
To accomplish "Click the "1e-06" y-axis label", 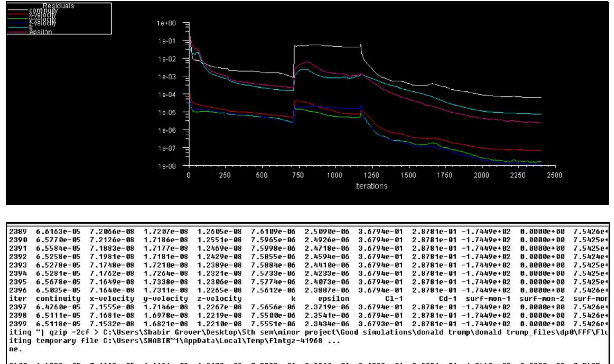I will (166, 130).
